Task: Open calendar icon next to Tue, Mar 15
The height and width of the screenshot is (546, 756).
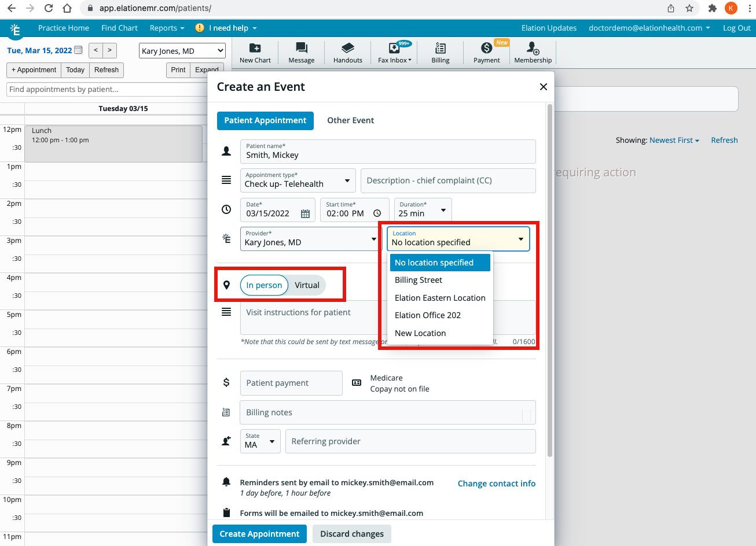Action: [x=78, y=50]
